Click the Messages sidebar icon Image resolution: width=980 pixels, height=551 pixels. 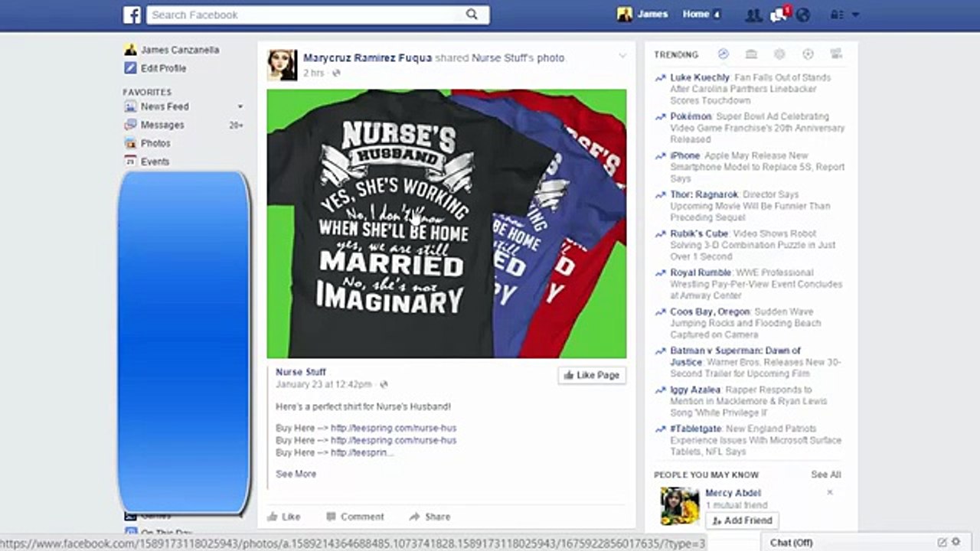[x=130, y=125]
